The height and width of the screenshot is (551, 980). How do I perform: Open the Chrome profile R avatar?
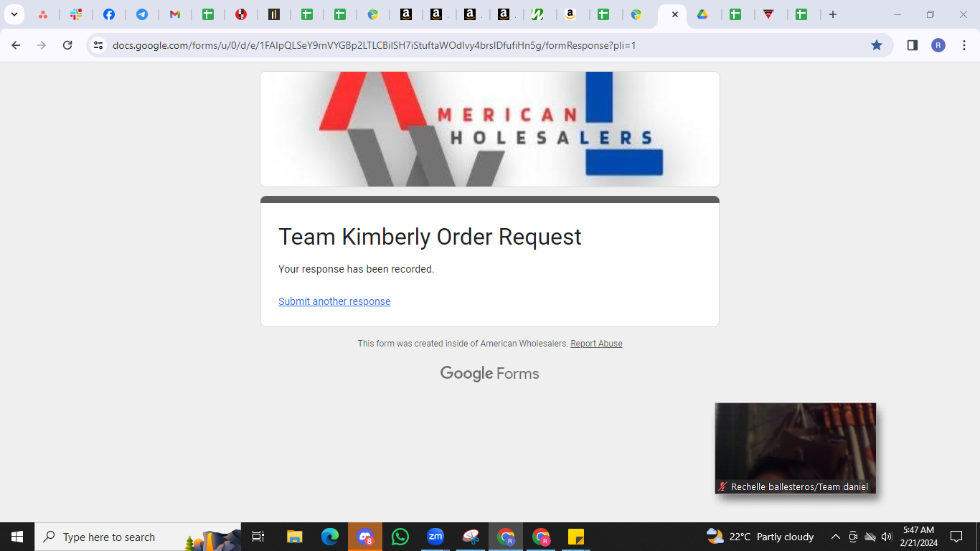tap(938, 45)
